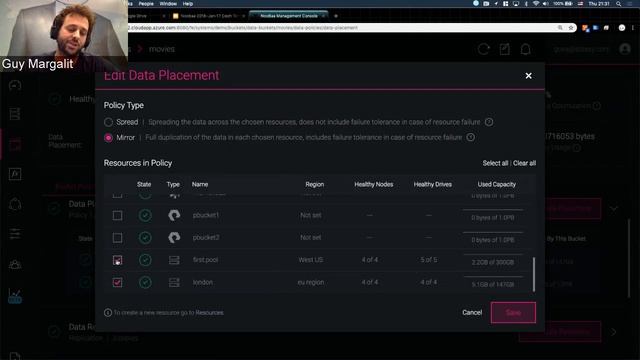Open Management sliders icon in sidebar
This screenshot has width=640, height=360.
15,234
